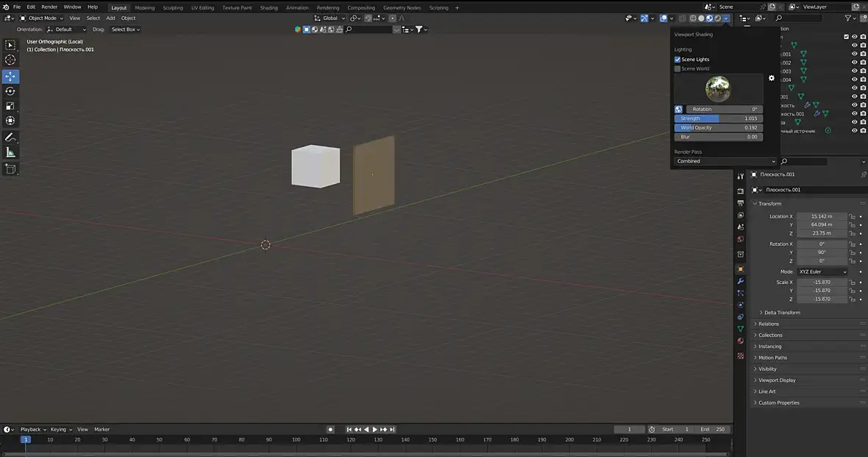This screenshot has height=457, width=868.
Task: Toggle world space lighting globe button
Action: click(x=679, y=109)
